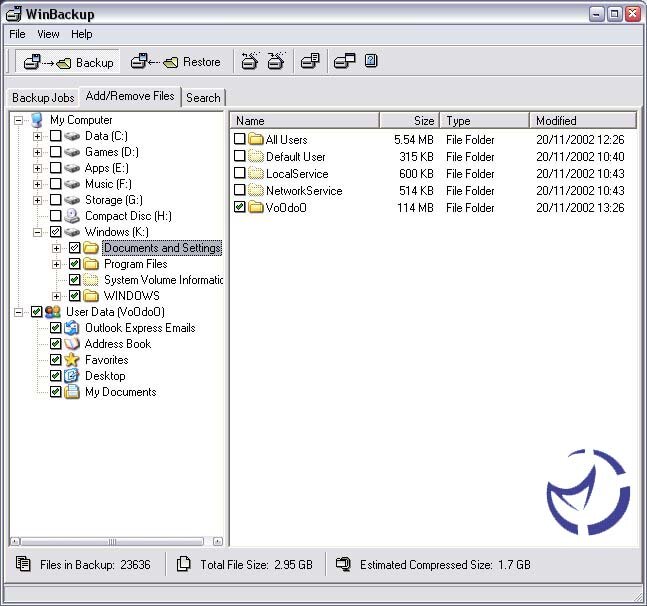647x606 pixels.
Task: Click the Address Book icon
Action: point(72,344)
